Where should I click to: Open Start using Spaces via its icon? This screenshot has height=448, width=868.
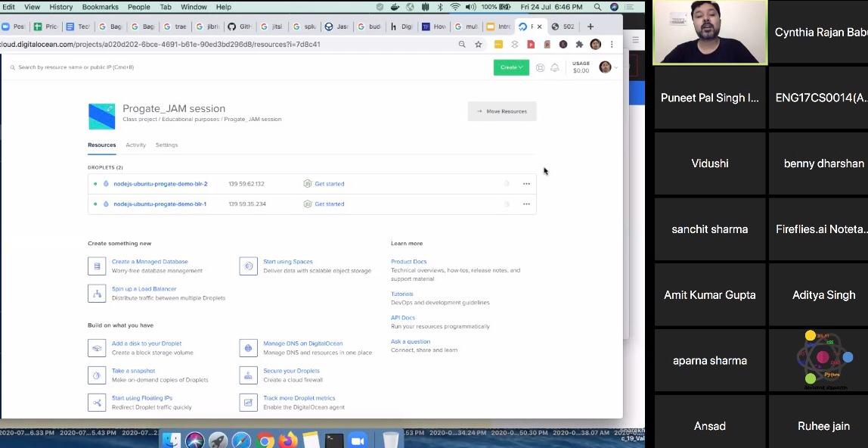point(249,266)
